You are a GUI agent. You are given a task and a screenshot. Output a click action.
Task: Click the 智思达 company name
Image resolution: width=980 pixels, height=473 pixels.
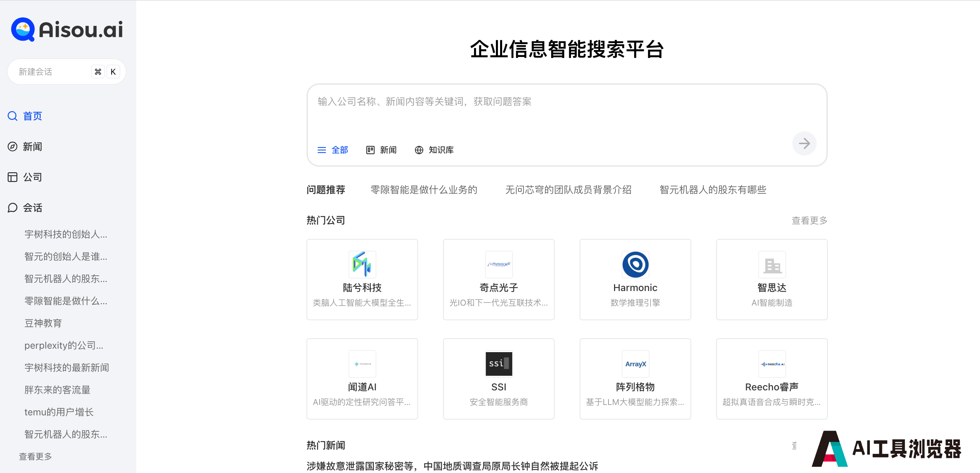772,288
